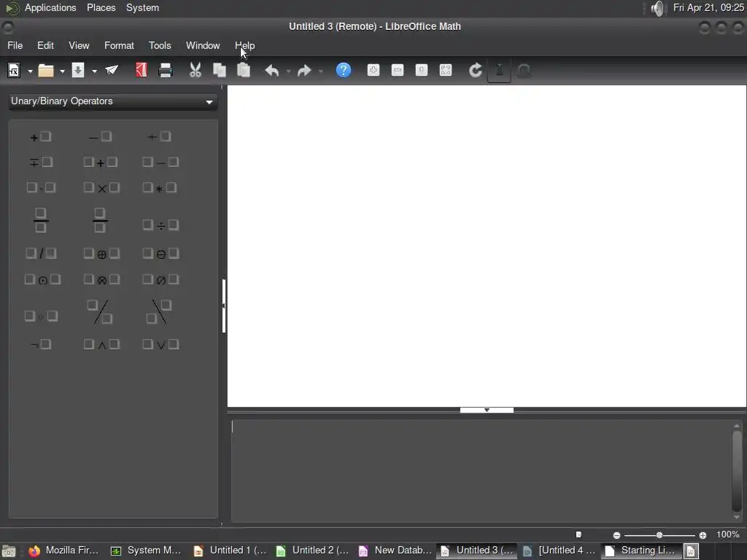Click the Update formula refresh icon
Screen dimensions: 747x560
(475, 71)
